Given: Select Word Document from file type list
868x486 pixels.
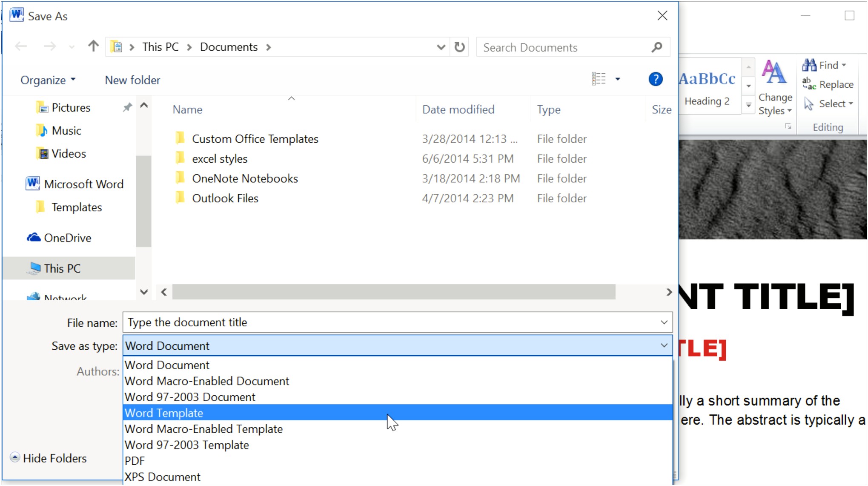Looking at the screenshot, I should (x=168, y=364).
